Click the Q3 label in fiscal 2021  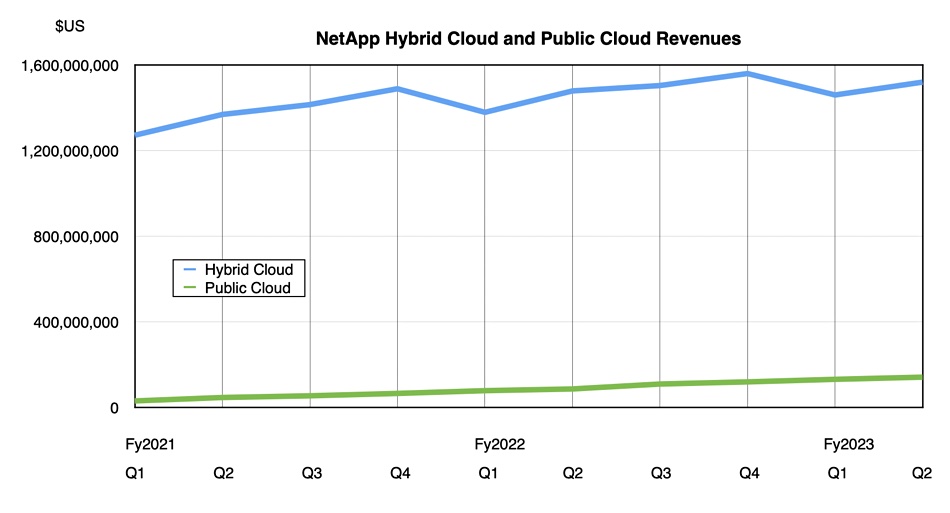311,473
